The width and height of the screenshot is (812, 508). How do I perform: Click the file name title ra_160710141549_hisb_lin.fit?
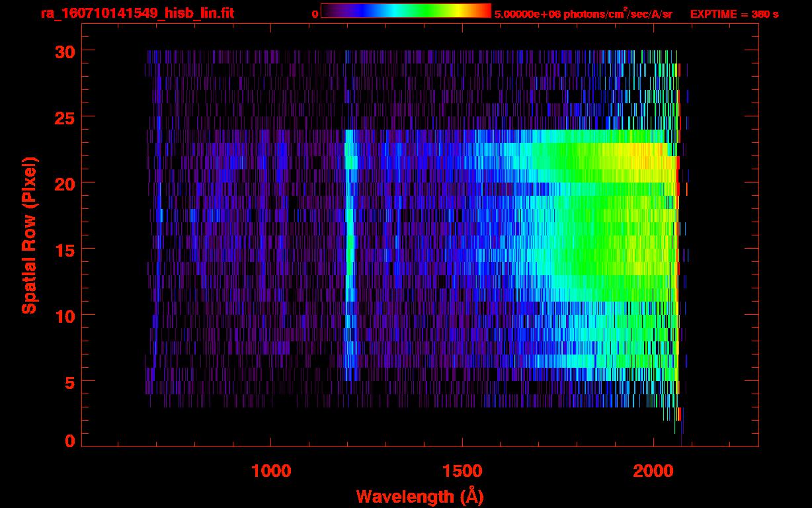tap(137, 13)
